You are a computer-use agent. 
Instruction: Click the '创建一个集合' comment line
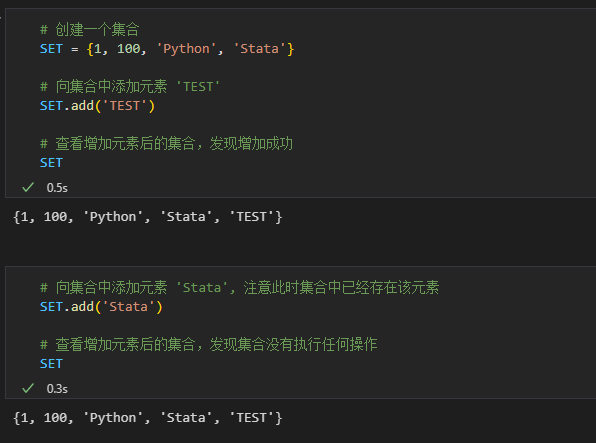coord(90,30)
